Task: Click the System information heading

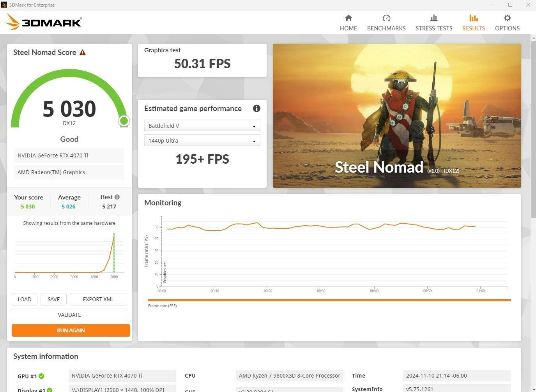Action: point(46,356)
